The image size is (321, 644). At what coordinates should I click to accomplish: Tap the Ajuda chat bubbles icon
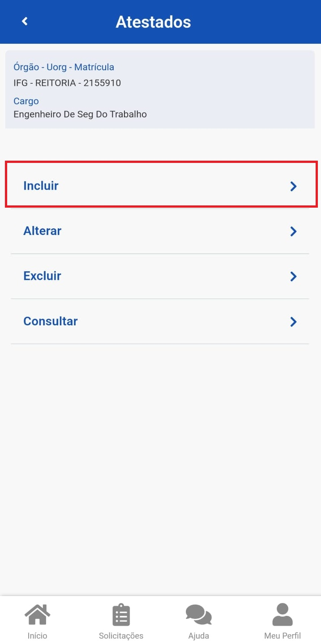coord(198,614)
